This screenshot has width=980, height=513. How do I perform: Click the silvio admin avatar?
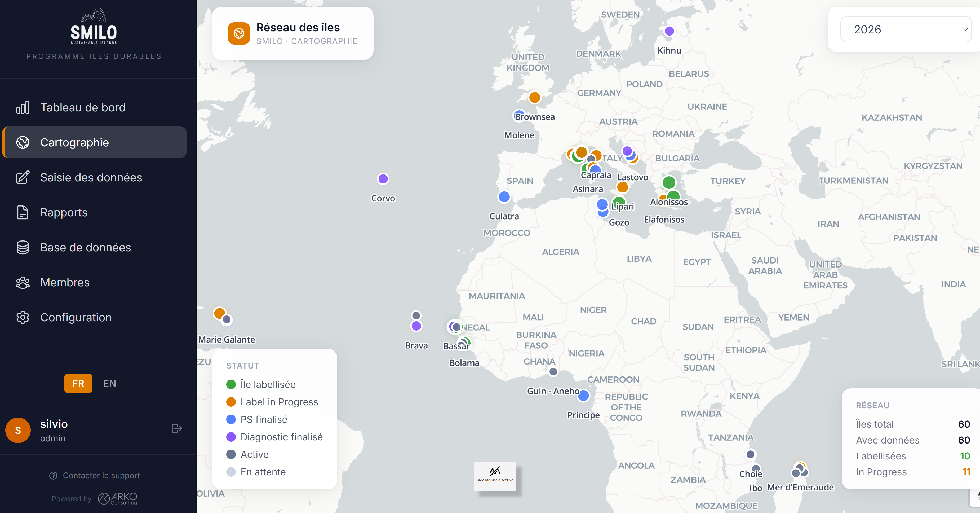18,430
